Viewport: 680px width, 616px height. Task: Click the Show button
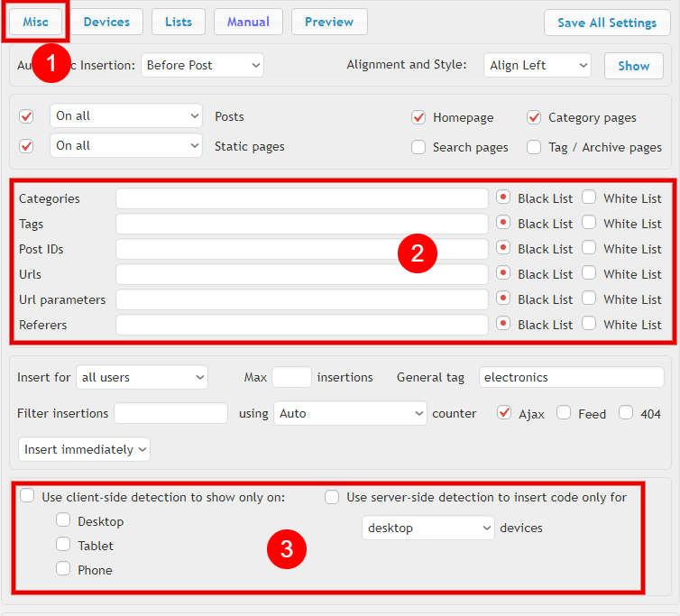634,66
